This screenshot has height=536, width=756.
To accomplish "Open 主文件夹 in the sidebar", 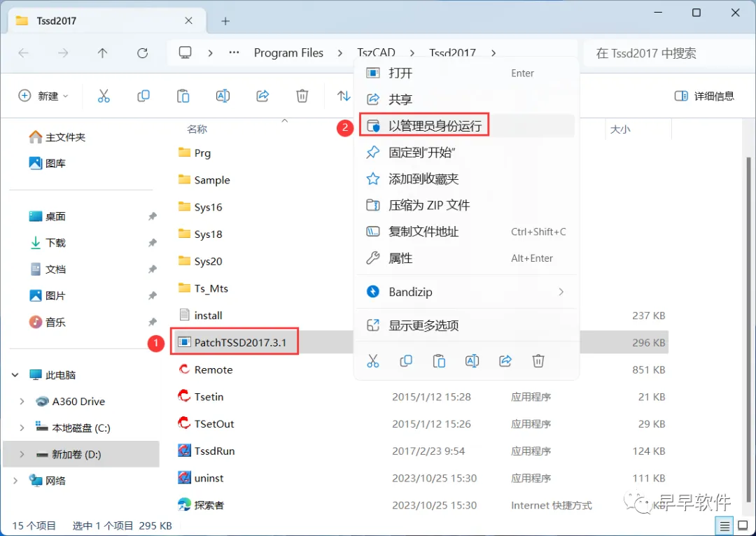I will [57, 137].
